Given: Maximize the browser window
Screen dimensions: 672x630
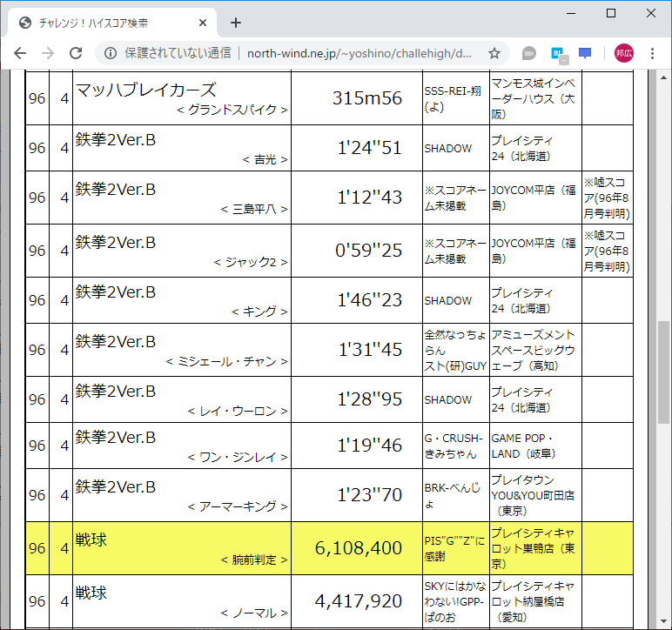Looking at the screenshot, I should pyautogui.click(x=611, y=13).
